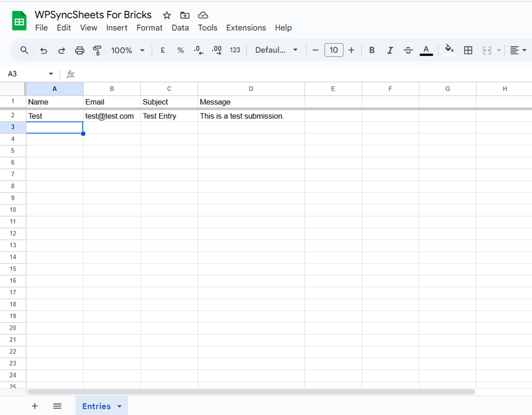
Task: Open the Data menu
Action: click(x=180, y=27)
